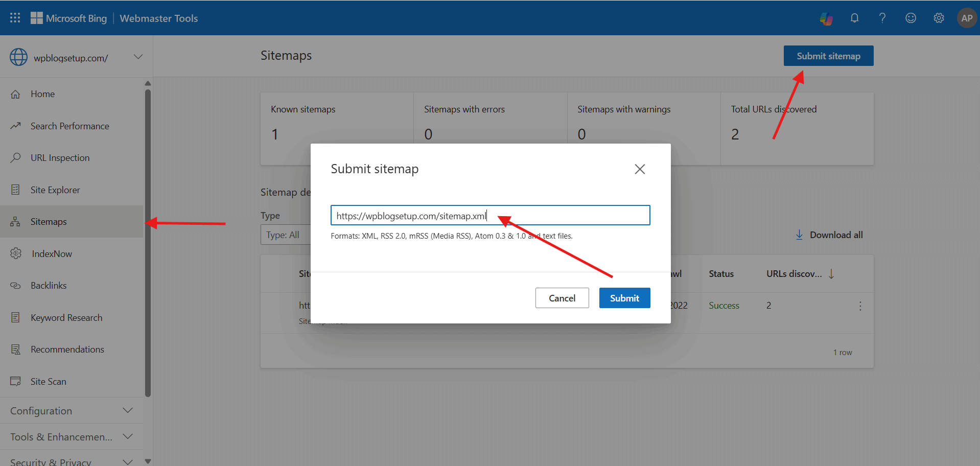
Task: Open the Microsoft apps grid launcher
Action: 15,18
